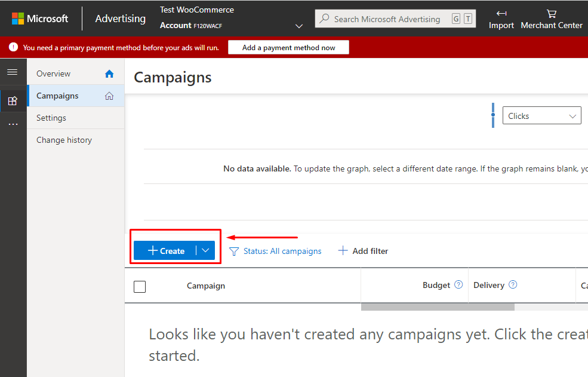This screenshot has width=588, height=377.
Task: Click the Merchant Center label
Action: pyautogui.click(x=552, y=26)
